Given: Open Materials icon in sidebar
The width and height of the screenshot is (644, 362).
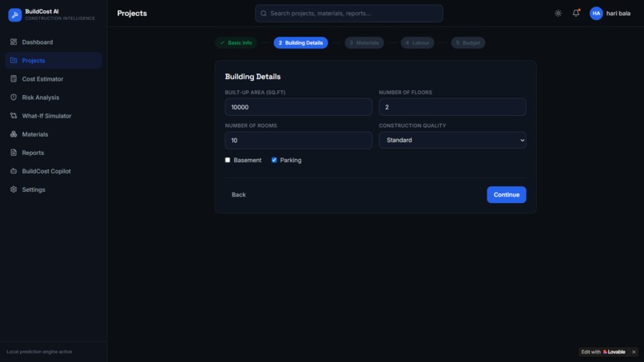Looking at the screenshot, I should point(14,134).
